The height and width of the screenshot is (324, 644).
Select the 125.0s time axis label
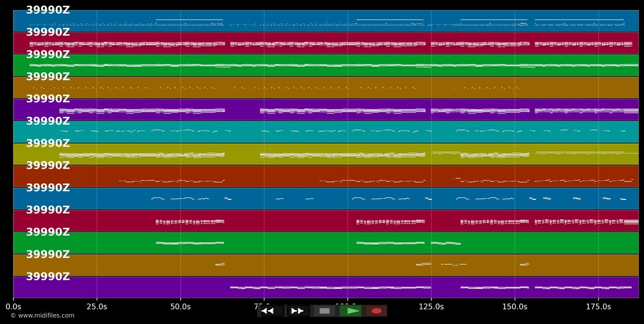click(431, 306)
